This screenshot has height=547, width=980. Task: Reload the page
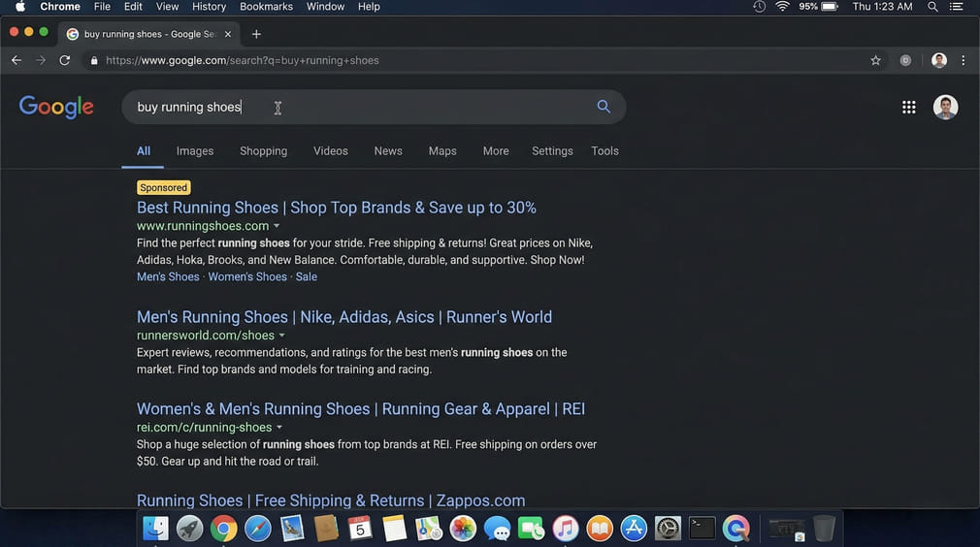pyautogui.click(x=65, y=60)
